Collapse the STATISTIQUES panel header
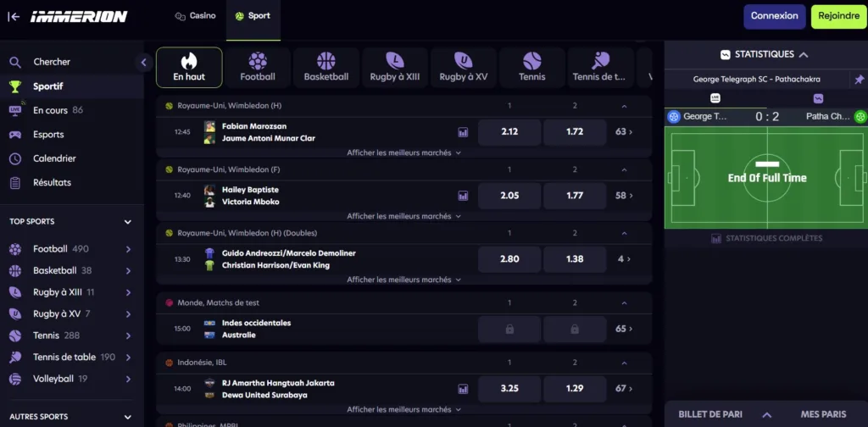The image size is (868, 427). pos(765,55)
